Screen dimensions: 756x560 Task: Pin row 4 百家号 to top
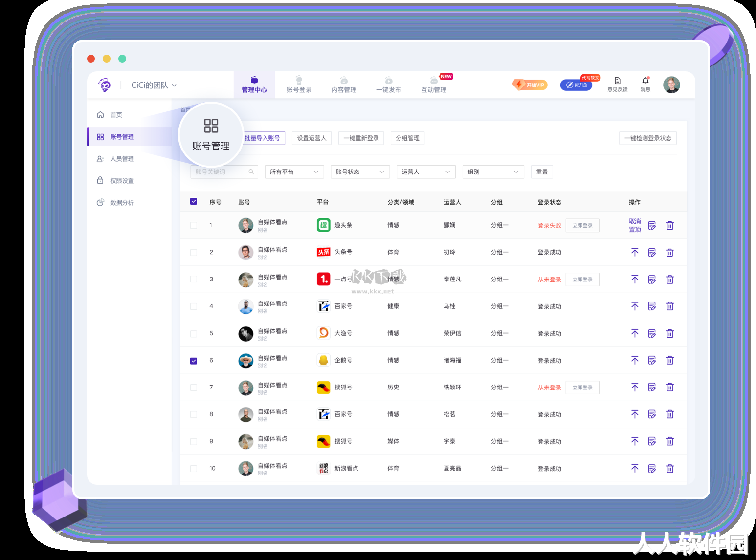pos(635,306)
